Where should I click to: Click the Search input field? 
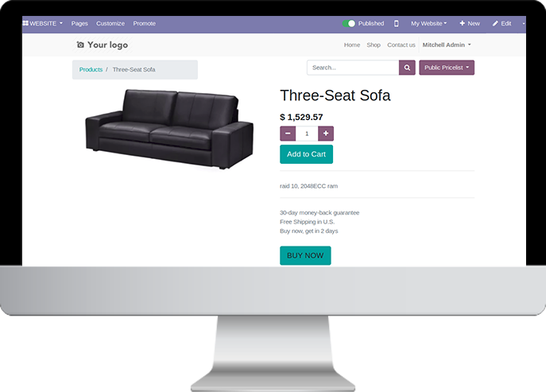tap(353, 68)
